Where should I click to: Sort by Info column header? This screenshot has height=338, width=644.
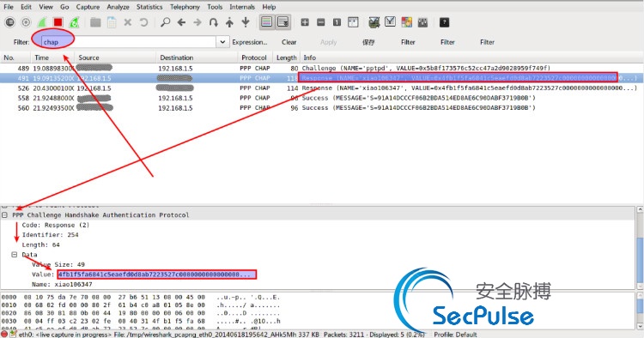coord(471,57)
